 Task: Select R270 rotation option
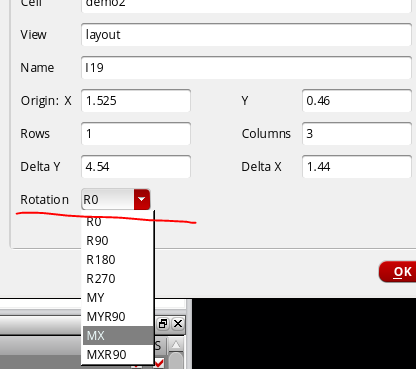point(118,279)
